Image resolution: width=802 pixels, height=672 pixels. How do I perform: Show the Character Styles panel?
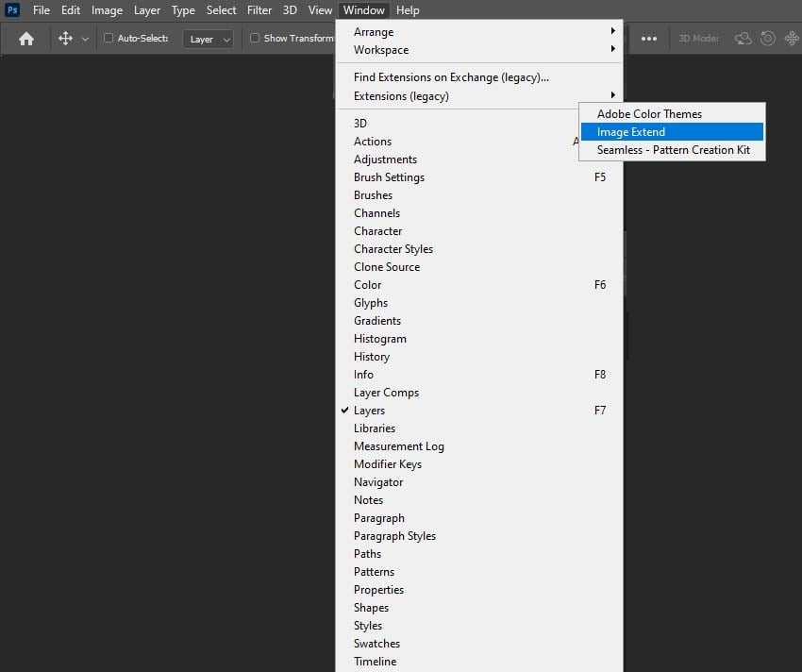pyautogui.click(x=479, y=249)
